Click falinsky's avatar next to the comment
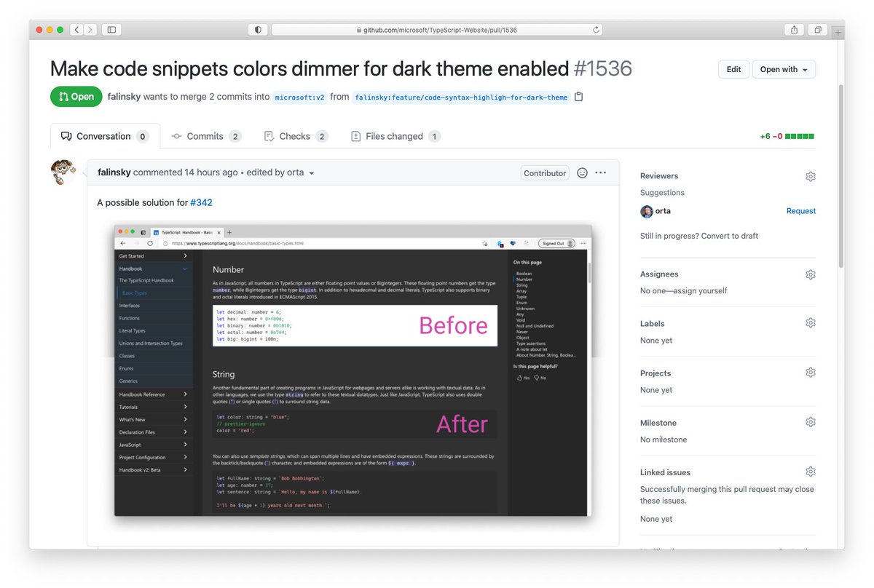874x588 pixels. pyautogui.click(x=63, y=172)
